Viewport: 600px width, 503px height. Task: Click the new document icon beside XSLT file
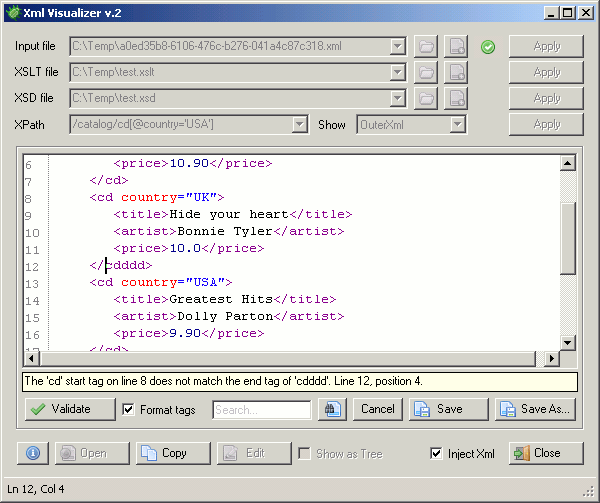(456, 72)
